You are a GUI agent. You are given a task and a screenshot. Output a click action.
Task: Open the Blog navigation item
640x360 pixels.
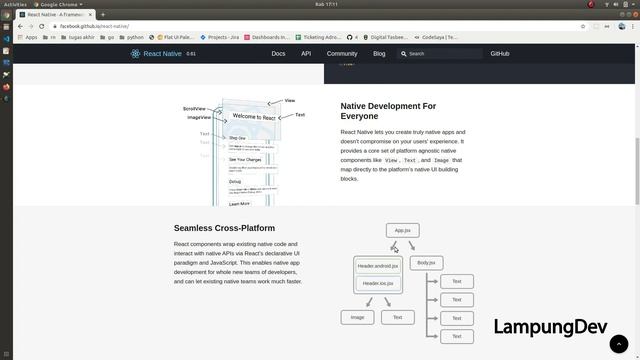[379, 53]
